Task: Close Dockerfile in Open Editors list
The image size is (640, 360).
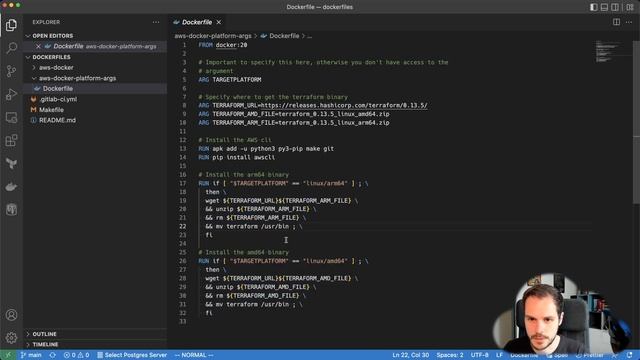Action: coord(38,46)
